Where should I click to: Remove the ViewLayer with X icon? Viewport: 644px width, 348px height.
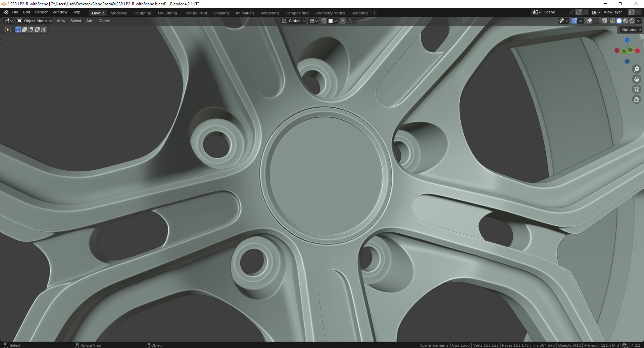coord(639,12)
